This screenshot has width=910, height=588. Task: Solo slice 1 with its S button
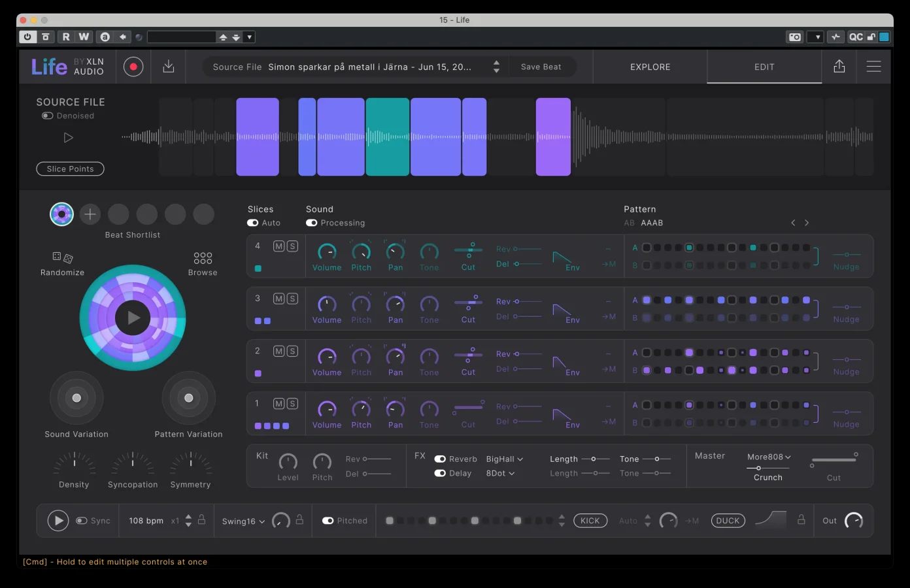[x=292, y=403]
